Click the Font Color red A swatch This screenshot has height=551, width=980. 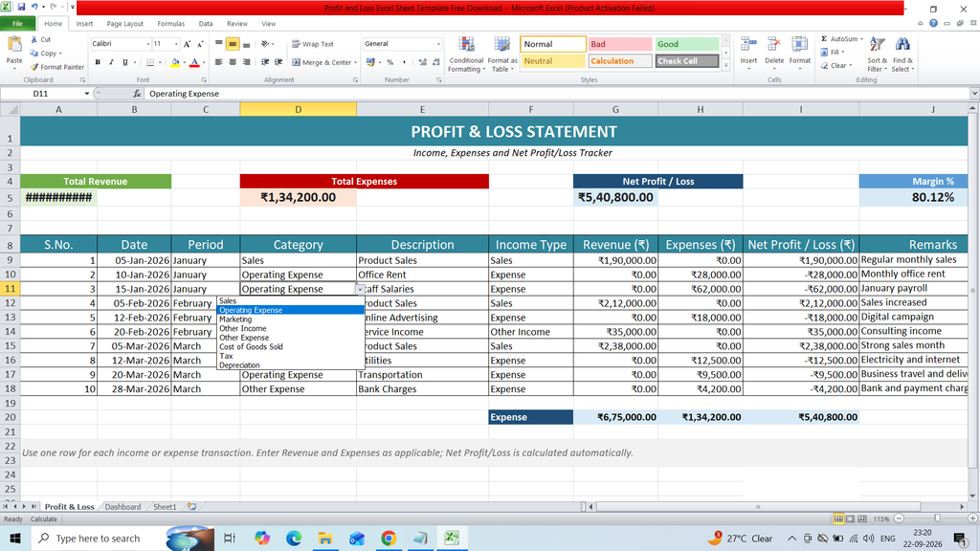194,62
